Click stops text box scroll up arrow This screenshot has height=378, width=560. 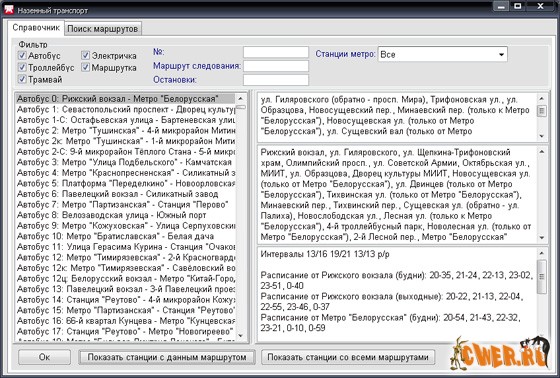tap(542, 151)
